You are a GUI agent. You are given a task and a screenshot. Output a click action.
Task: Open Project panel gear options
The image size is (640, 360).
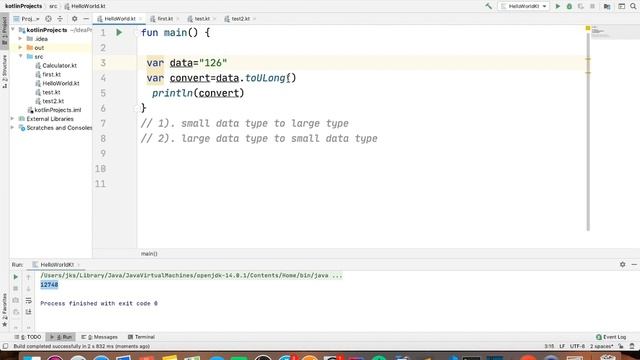(x=74, y=19)
